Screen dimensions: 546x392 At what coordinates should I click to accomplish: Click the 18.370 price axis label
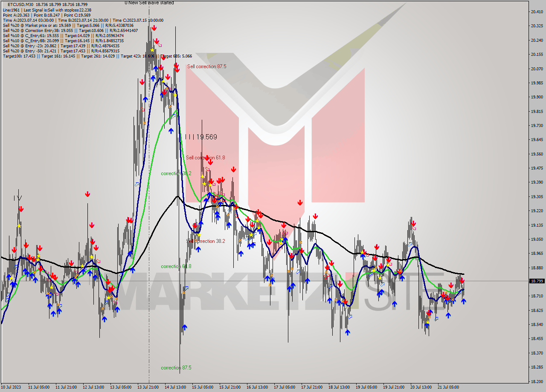point(537,352)
